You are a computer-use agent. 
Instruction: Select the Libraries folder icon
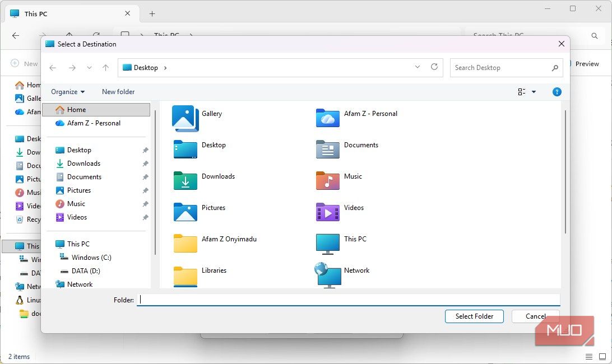(186, 277)
